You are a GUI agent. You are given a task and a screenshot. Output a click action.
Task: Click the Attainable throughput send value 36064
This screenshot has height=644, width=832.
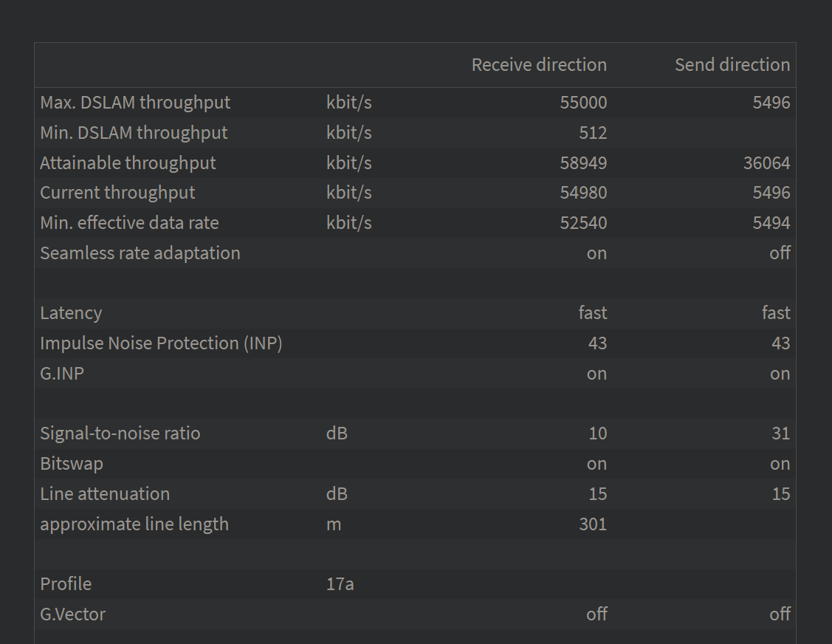pos(767,163)
